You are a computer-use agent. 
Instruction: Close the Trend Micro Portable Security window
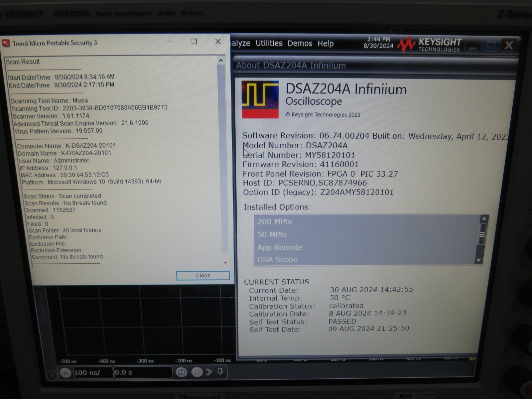[x=218, y=42]
